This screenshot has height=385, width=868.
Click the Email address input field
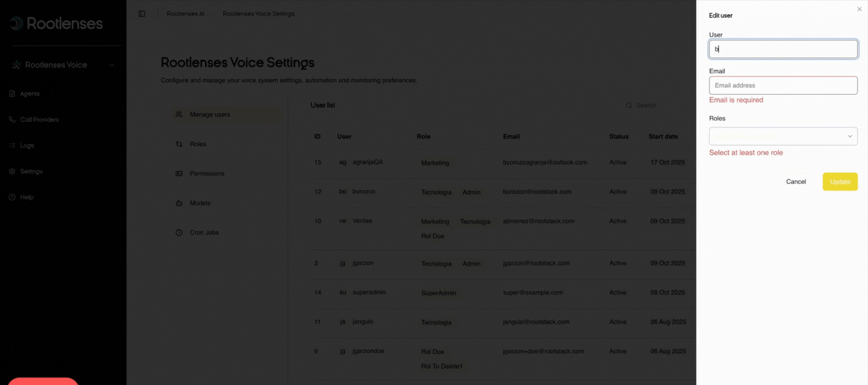click(783, 85)
